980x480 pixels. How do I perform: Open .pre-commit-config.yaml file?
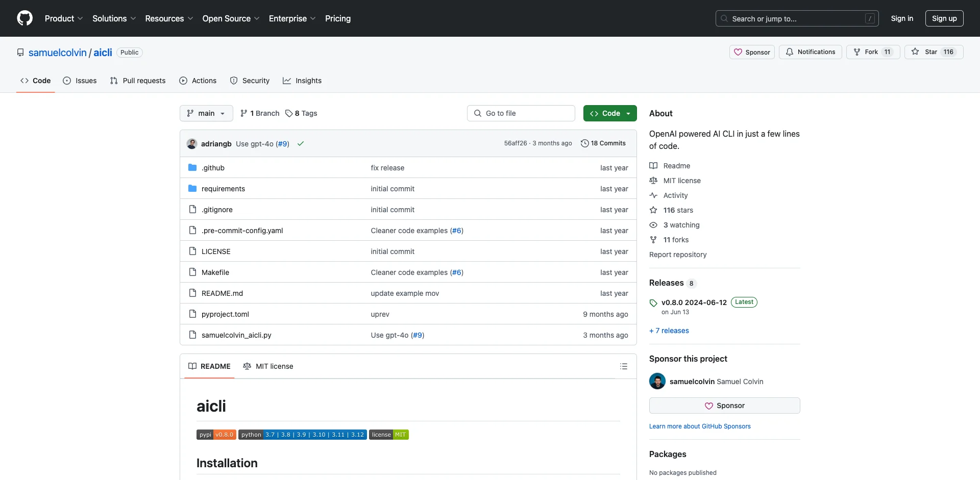click(x=242, y=231)
